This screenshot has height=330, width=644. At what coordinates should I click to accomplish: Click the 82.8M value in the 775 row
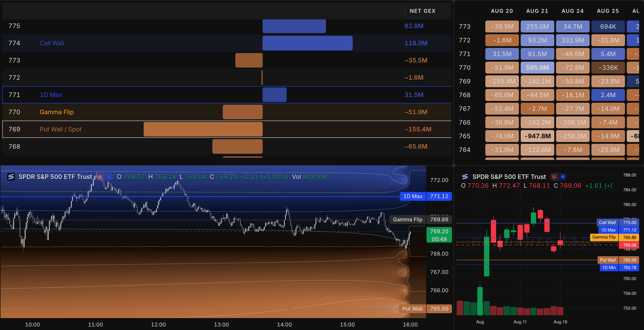coord(414,26)
